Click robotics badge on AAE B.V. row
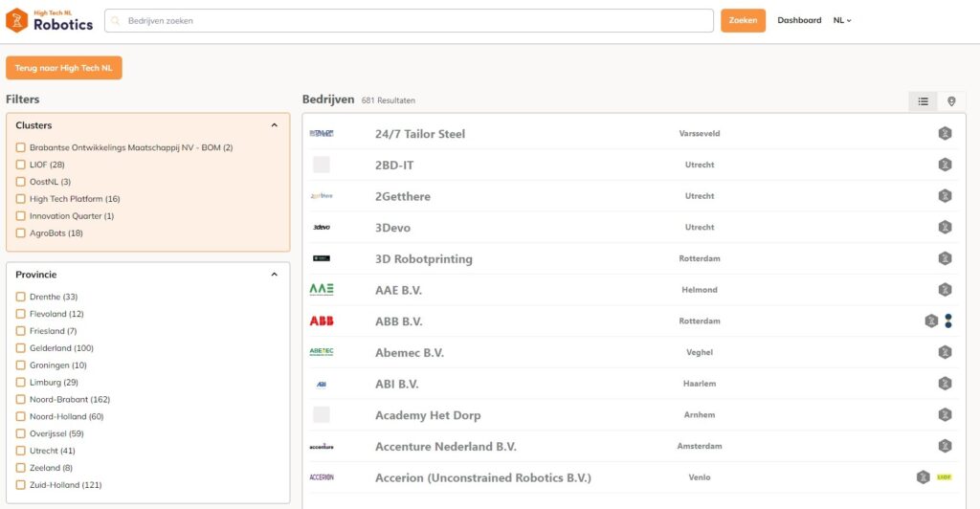Viewport: 980px width, 509px height. (945, 289)
